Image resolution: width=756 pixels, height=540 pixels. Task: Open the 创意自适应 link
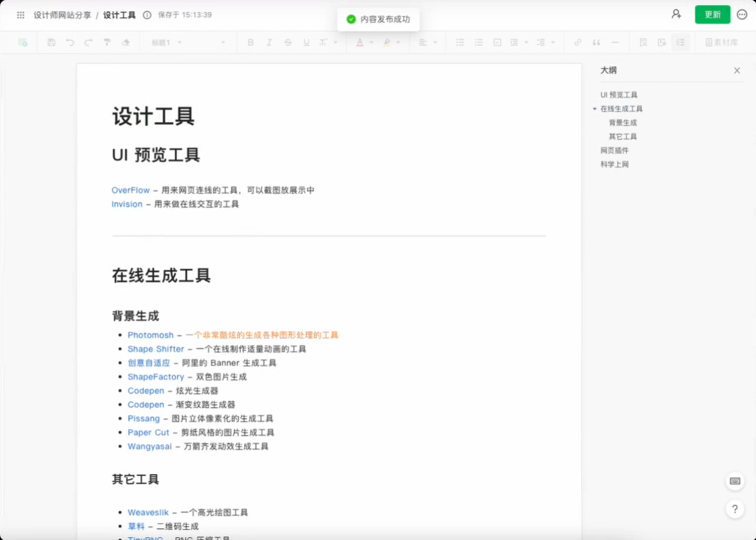(149, 363)
